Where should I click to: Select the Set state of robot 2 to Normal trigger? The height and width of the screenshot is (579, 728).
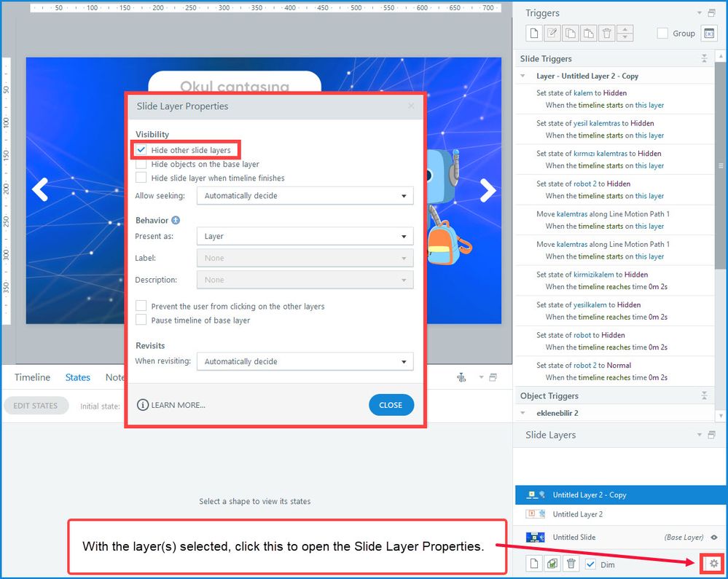pyautogui.click(x=615, y=371)
